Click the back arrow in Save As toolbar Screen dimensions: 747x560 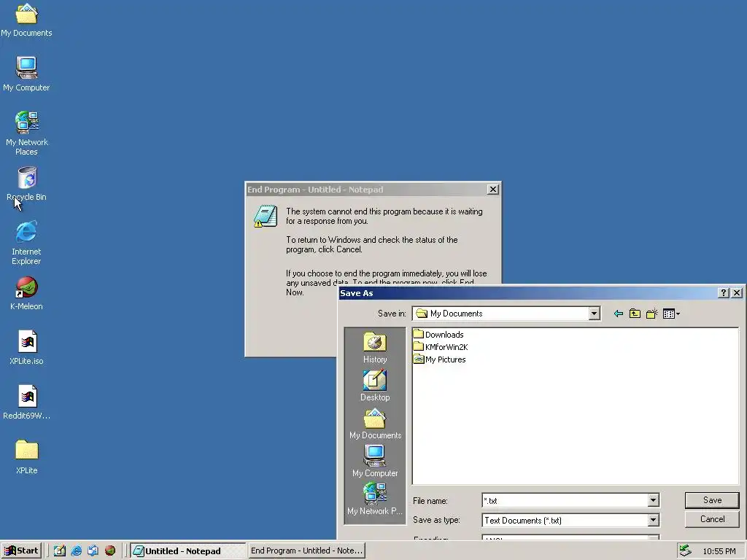pos(619,314)
